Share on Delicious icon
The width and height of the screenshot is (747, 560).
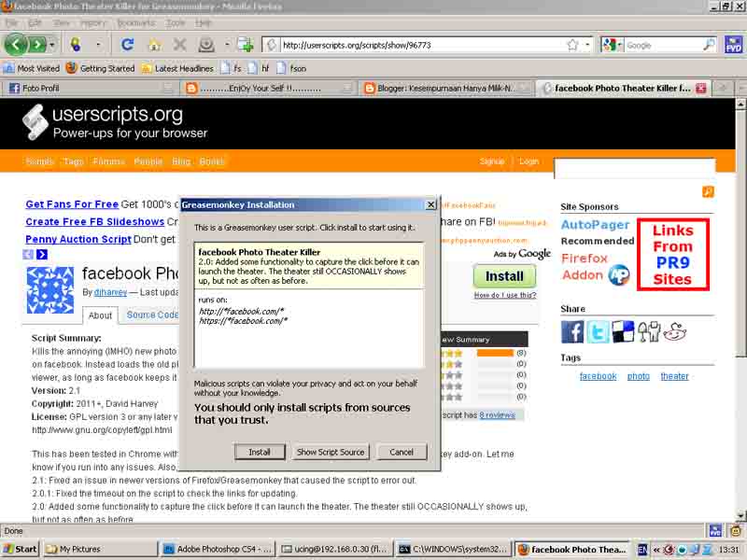[x=623, y=331]
